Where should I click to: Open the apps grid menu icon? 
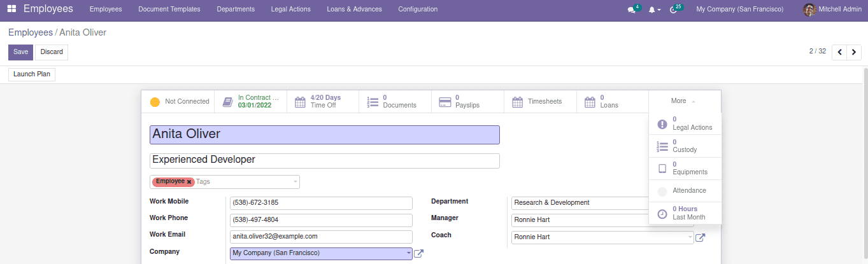point(11,9)
